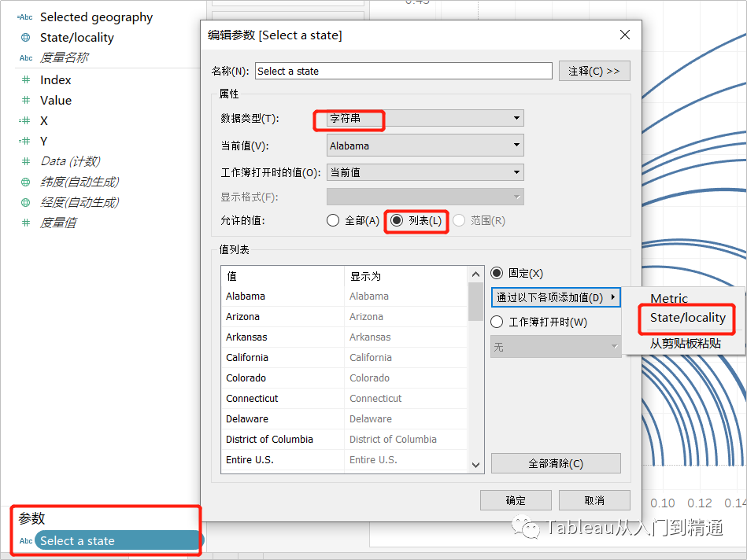Image resolution: width=747 pixels, height=560 pixels.
Task: Select the Delaware value cell
Action: (283, 419)
